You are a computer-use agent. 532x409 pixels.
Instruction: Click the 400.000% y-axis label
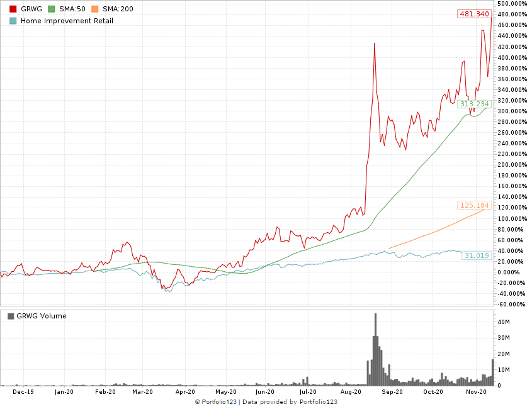point(512,57)
